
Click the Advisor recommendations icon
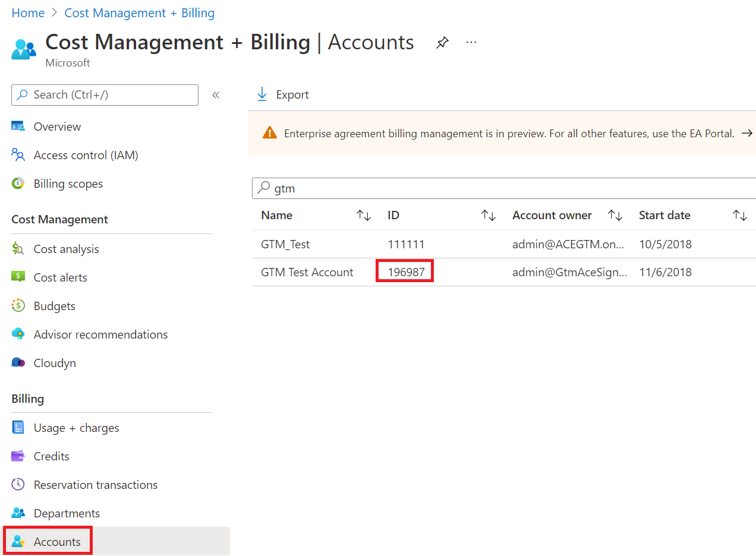(18, 334)
